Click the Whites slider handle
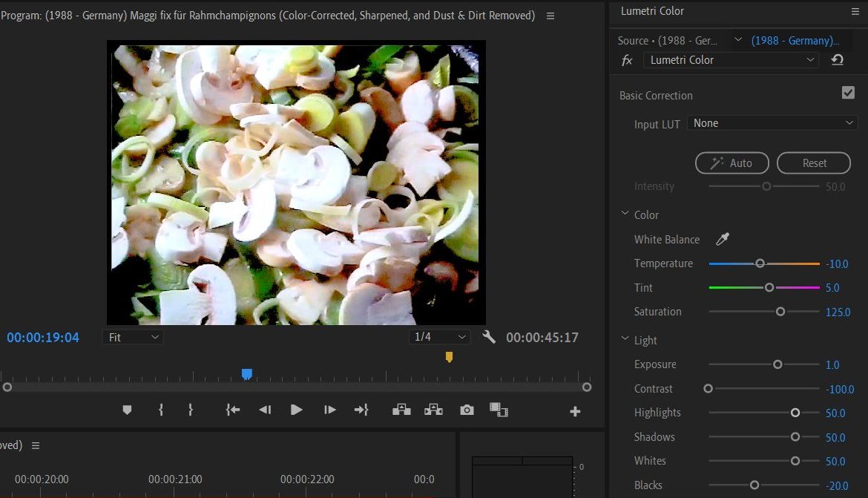Image resolution: width=868 pixels, height=498 pixels. pyautogui.click(x=795, y=461)
